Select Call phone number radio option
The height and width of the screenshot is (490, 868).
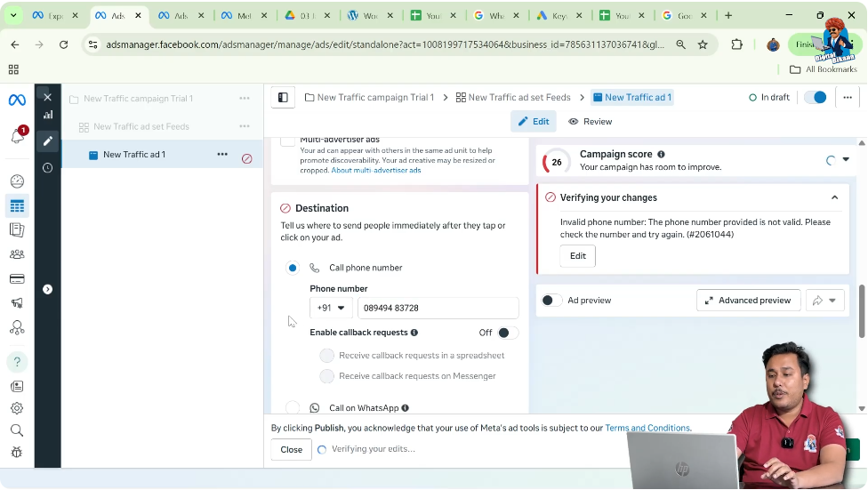pos(293,268)
